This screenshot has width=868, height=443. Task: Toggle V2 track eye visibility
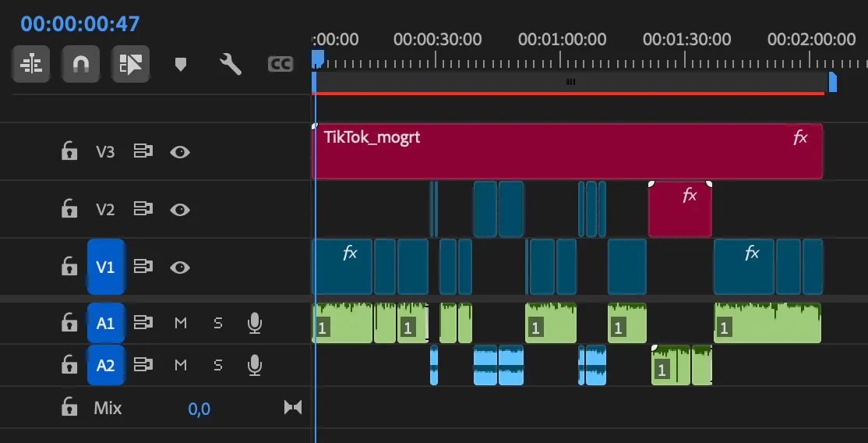coord(180,209)
